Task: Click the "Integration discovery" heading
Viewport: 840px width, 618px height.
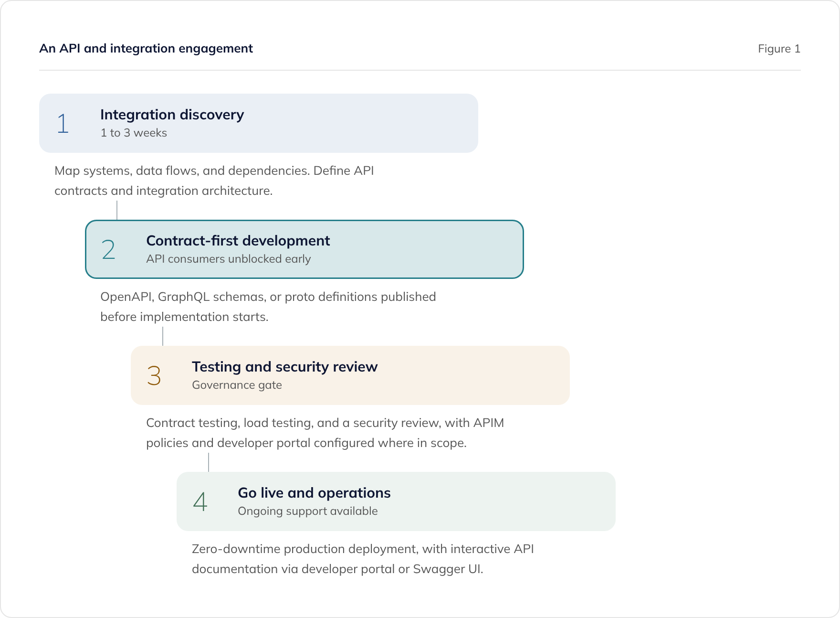Action: 172,115
